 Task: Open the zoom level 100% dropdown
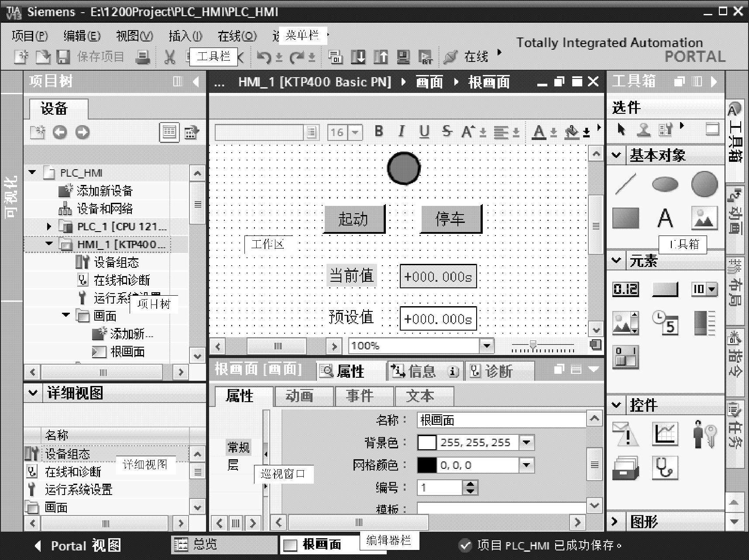[x=486, y=346]
